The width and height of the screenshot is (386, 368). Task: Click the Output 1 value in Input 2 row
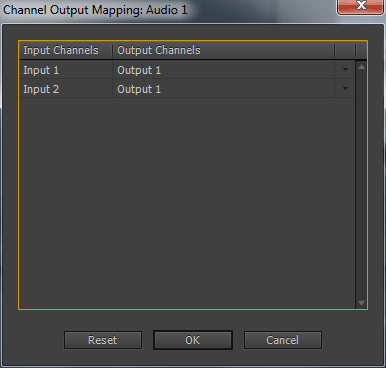[x=139, y=89]
